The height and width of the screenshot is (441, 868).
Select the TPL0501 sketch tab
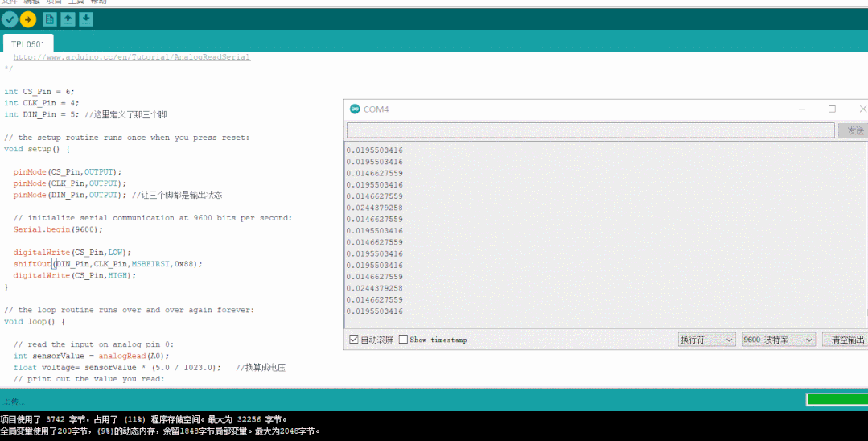click(x=27, y=43)
